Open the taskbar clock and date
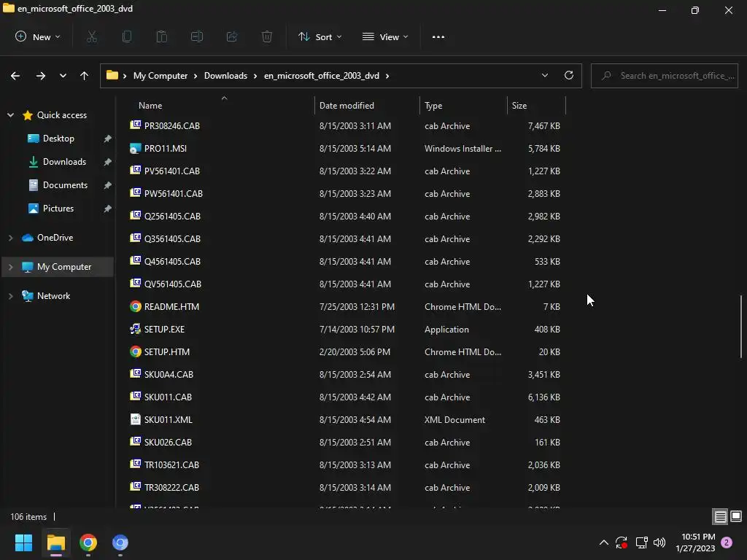 [x=695, y=542]
